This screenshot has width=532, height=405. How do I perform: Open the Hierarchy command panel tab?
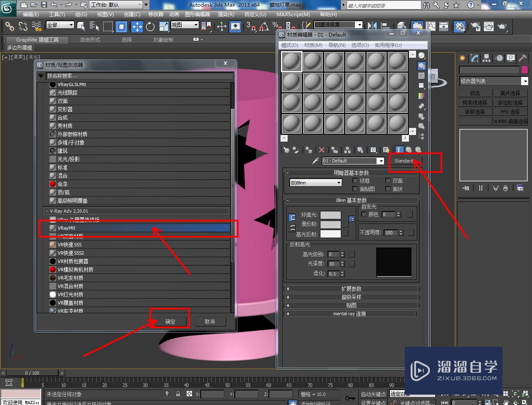[487, 58]
